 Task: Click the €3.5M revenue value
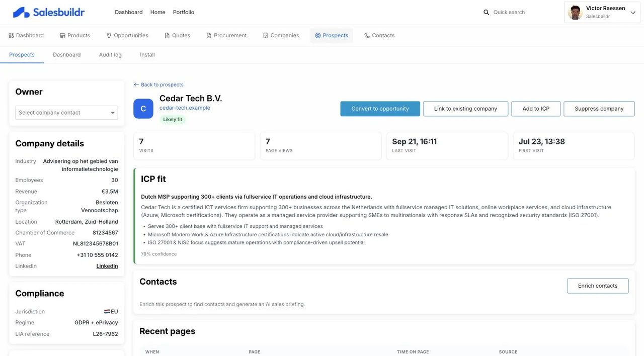point(110,192)
